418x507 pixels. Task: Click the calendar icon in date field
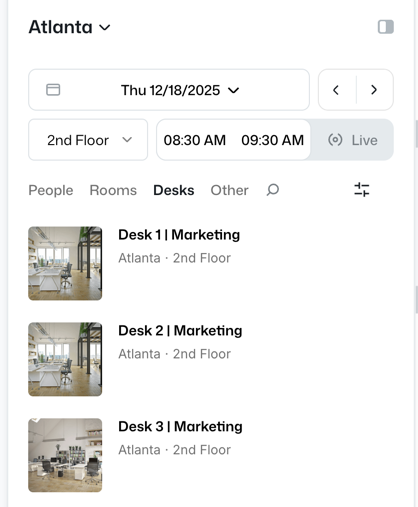(53, 90)
